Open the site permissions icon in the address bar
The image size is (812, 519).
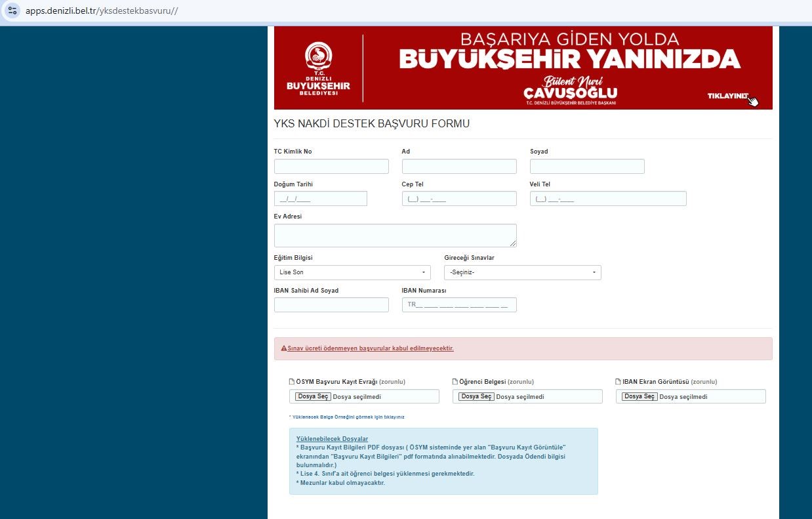[x=12, y=10]
